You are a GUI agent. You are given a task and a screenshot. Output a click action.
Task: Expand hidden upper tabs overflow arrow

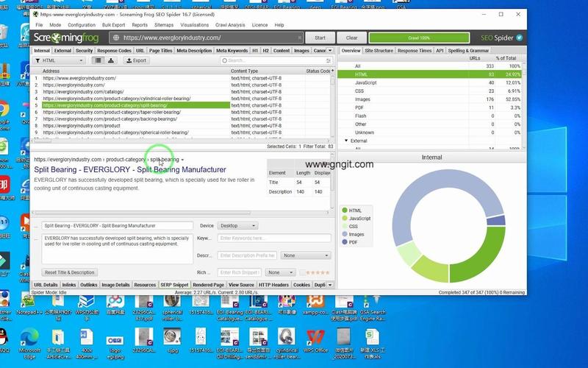click(x=330, y=50)
